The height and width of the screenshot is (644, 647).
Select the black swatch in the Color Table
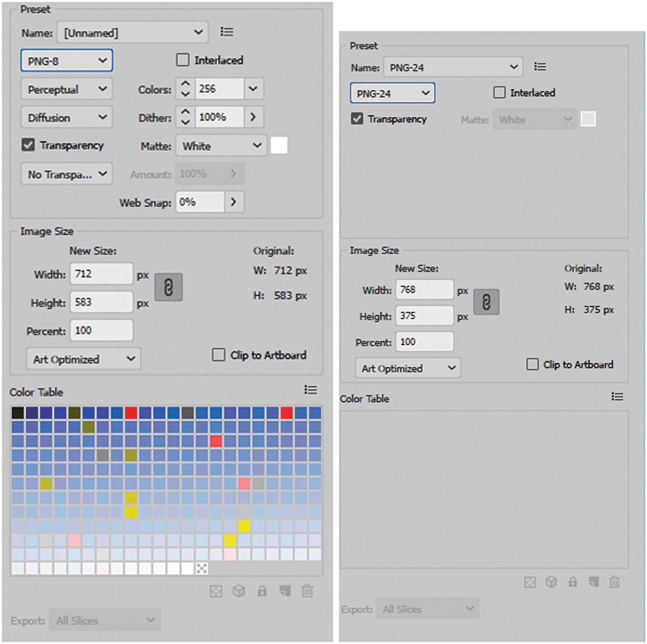pyautogui.click(x=18, y=413)
